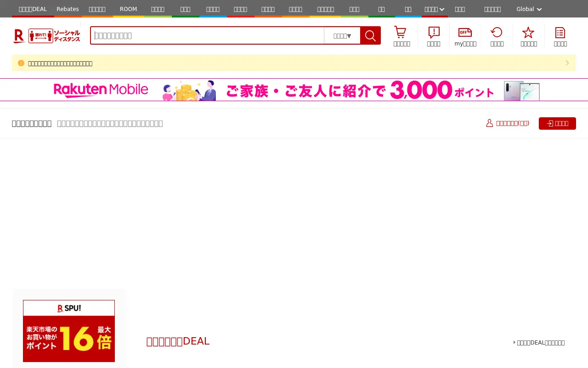The width and height of the screenshot is (588, 368).
Task: Open the search category dropdown beside search field
Action: click(342, 35)
